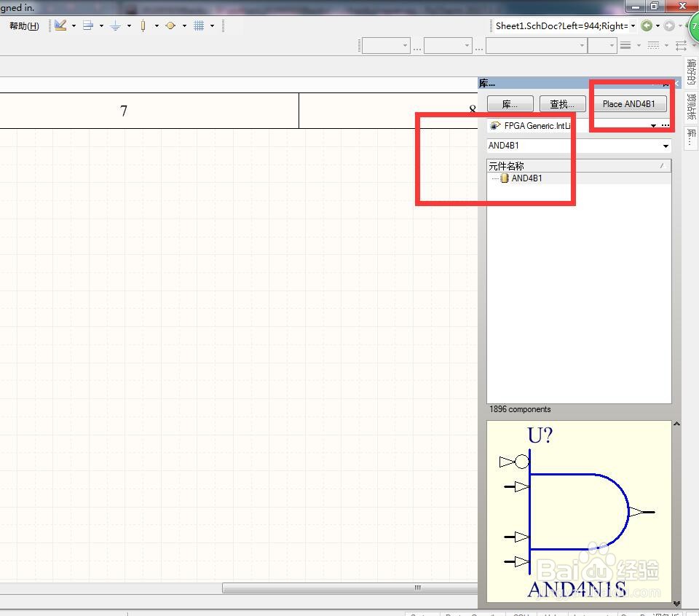Click the ellipsis button beside library selector
The height and width of the screenshot is (616, 699).
coord(665,126)
